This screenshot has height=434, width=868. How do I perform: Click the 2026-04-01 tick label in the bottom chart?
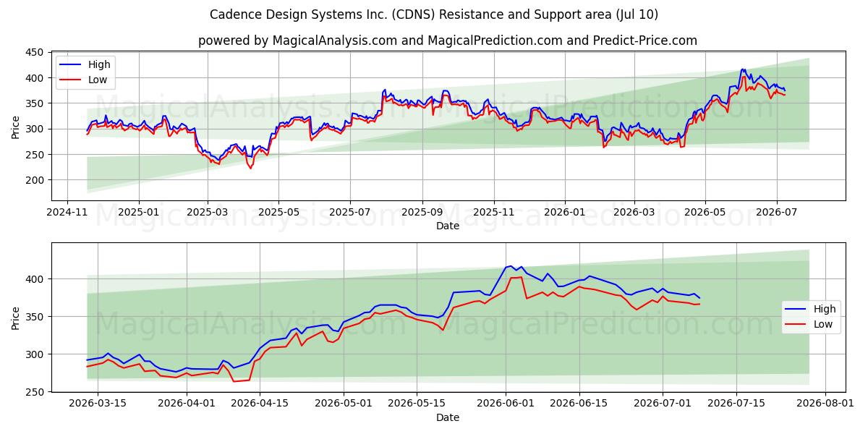click(x=187, y=403)
